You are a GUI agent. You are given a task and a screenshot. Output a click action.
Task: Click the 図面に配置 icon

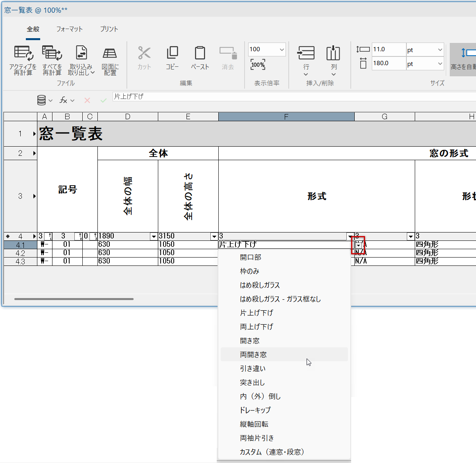point(110,53)
